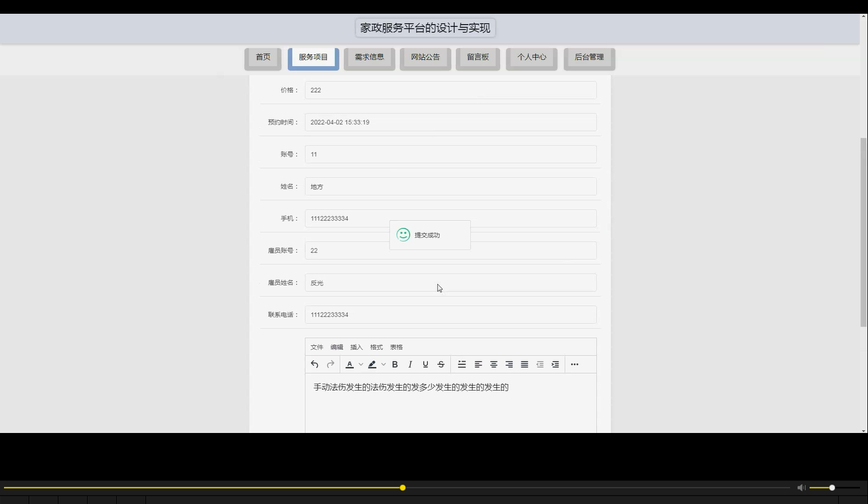This screenshot has height=504, width=868.
Task: Click the scrollbar down arrow
Action: (x=863, y=430)
